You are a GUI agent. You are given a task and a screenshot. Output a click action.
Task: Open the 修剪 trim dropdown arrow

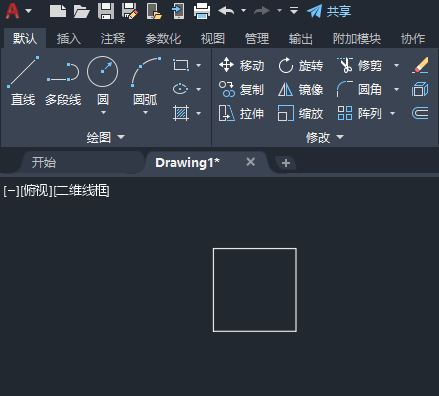[396, 65]
